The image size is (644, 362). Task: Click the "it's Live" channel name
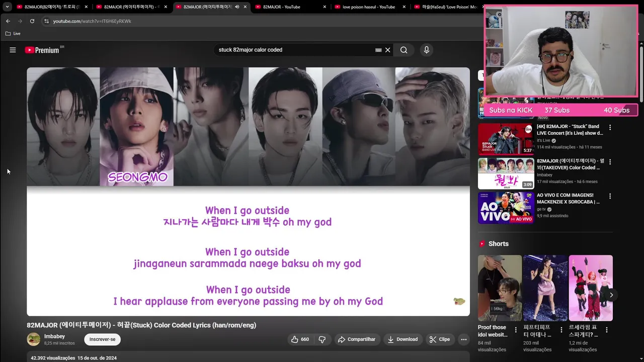coord(543,140)
